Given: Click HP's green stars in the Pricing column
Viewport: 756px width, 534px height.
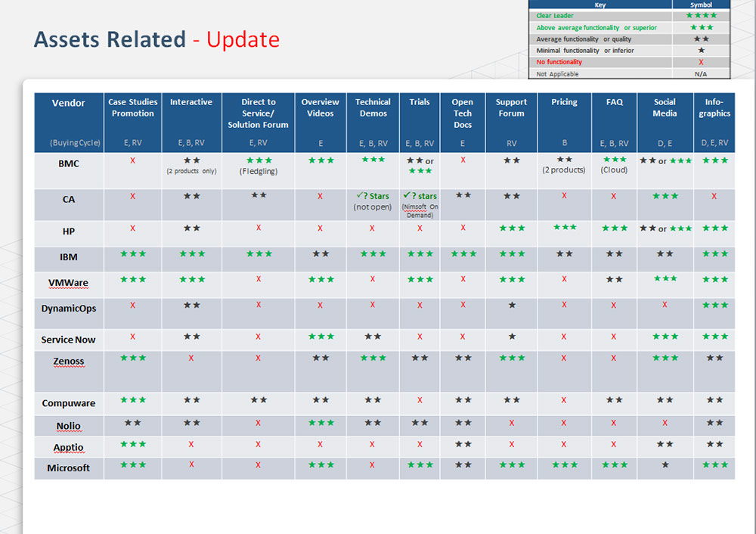Looking at the screenshot, I should point(564,227).
